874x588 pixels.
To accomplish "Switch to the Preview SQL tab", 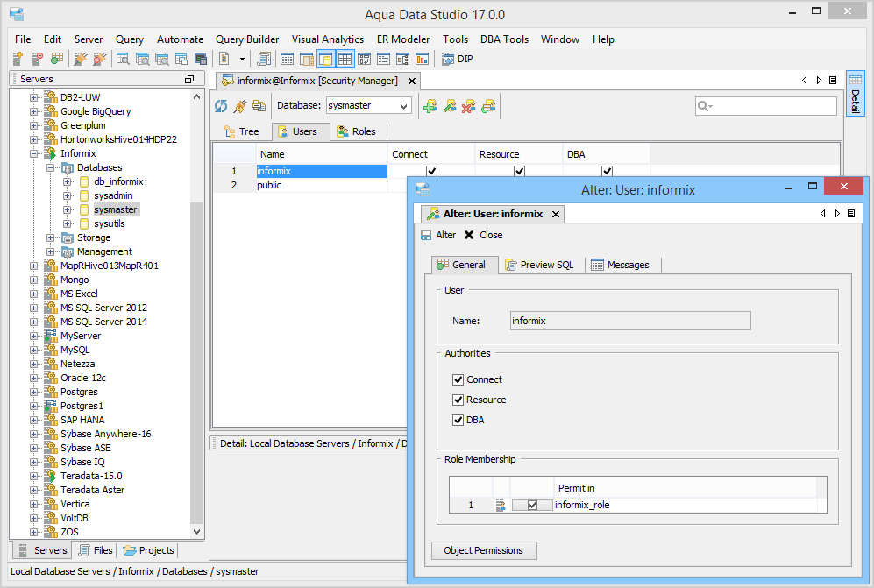I will [x=539, y=265].
